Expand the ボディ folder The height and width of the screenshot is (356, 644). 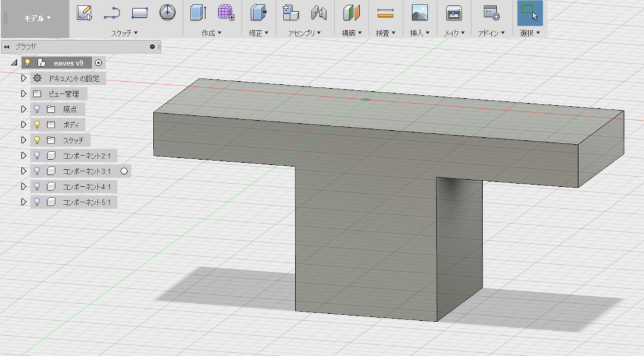23,125
